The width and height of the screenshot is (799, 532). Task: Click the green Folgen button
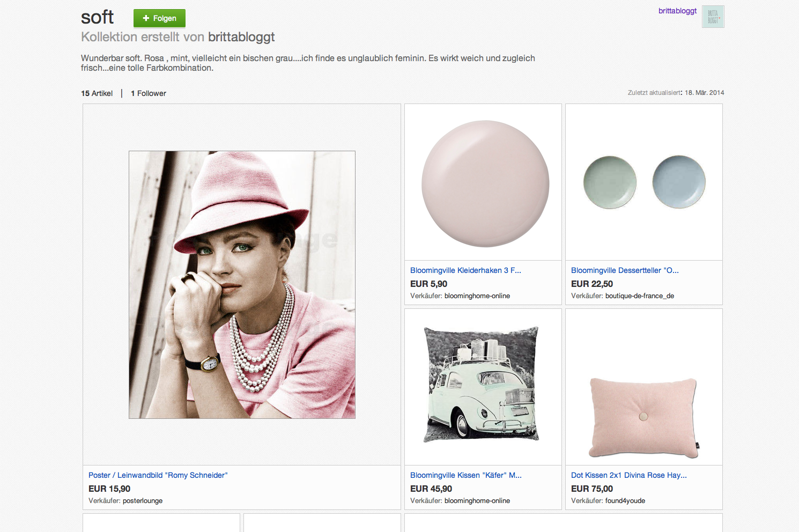point(159,18)
